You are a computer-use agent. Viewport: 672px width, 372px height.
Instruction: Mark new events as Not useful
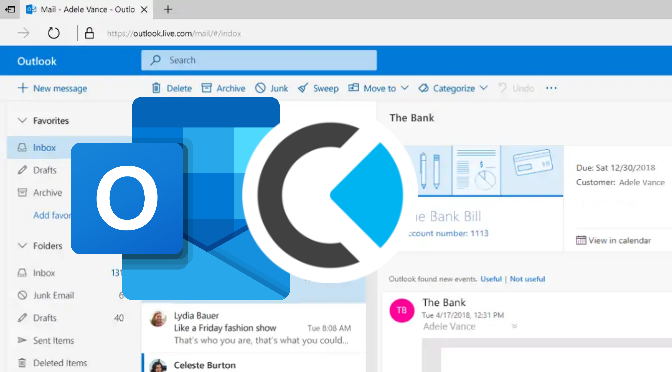coord(528,279)
